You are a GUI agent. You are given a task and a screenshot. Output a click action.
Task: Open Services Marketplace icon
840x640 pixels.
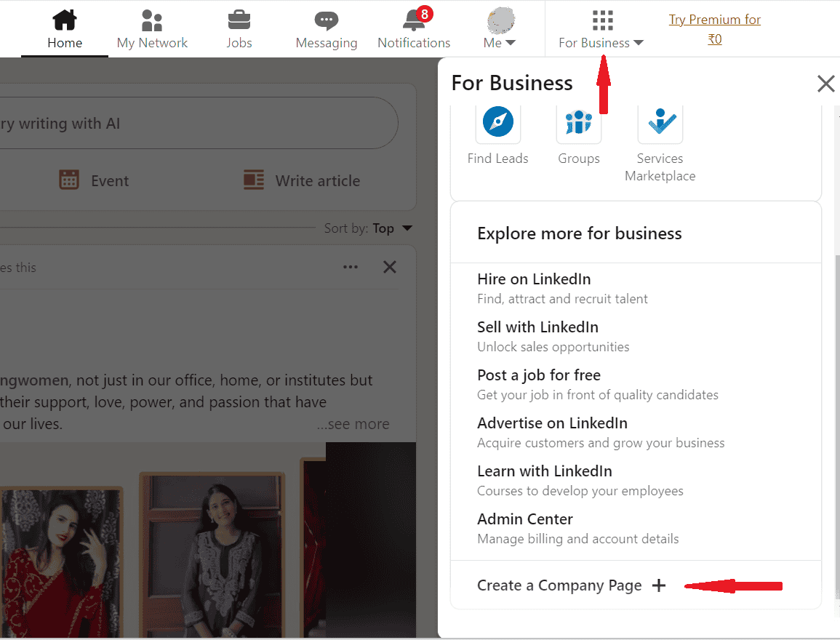(660, 122)
